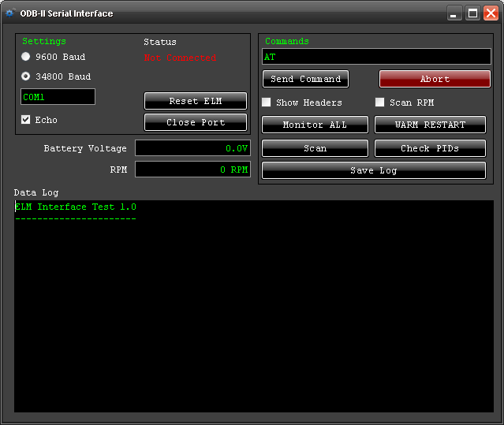Click the WARM RESTART button
This screenshot has width=504, height=425.
click(x=430, y=125)
